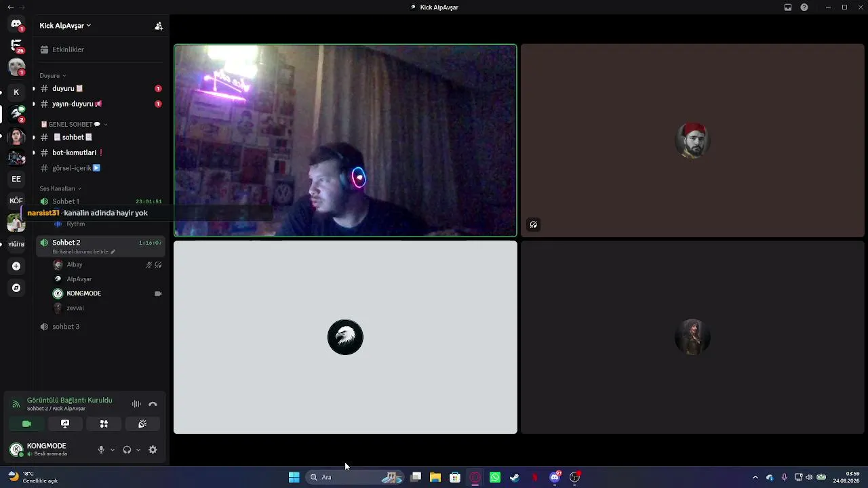Mute the microphone
The image size is (868, 488).
pos(101,450)
